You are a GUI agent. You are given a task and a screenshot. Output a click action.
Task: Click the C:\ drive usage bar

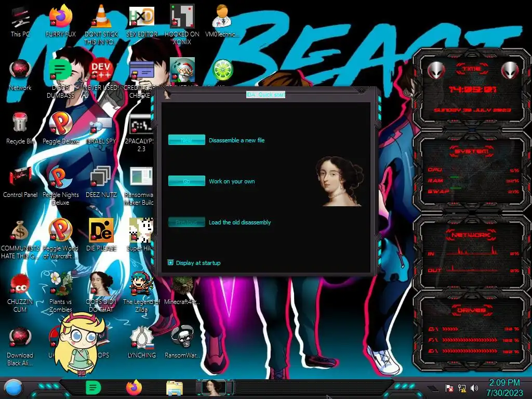coord(450,329)
